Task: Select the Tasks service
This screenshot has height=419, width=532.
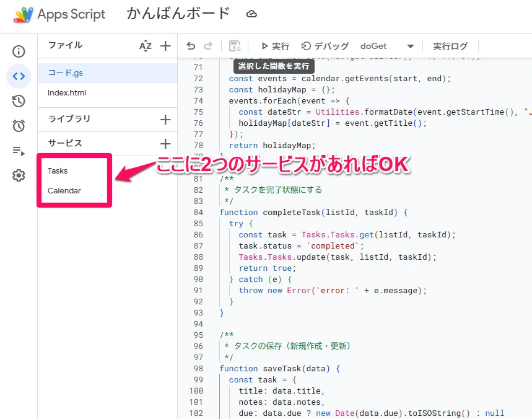Action: (x=58, y=171)
